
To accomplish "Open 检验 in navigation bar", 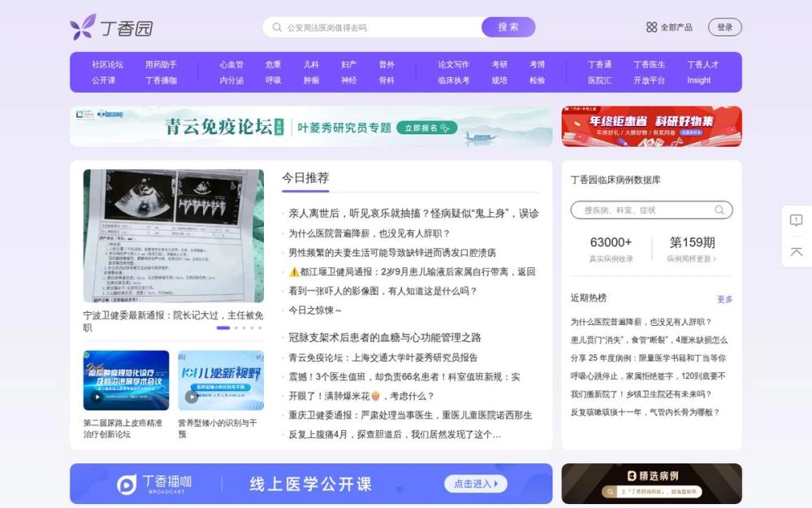I will coord(537,80).
